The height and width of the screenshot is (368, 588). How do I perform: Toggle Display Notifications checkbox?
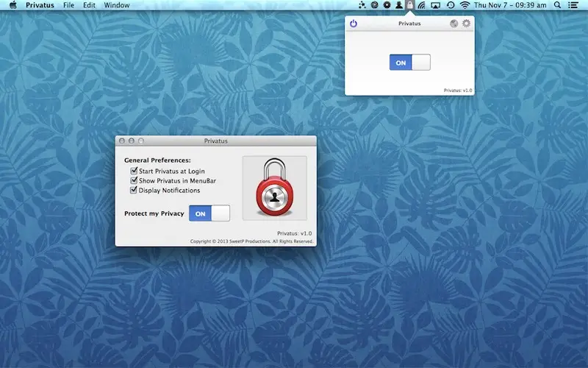pyautogui.click(x=134, y=190)
